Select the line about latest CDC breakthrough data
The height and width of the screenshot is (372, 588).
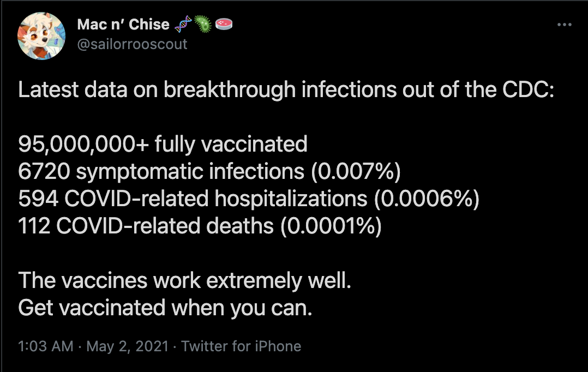[286, 90]
